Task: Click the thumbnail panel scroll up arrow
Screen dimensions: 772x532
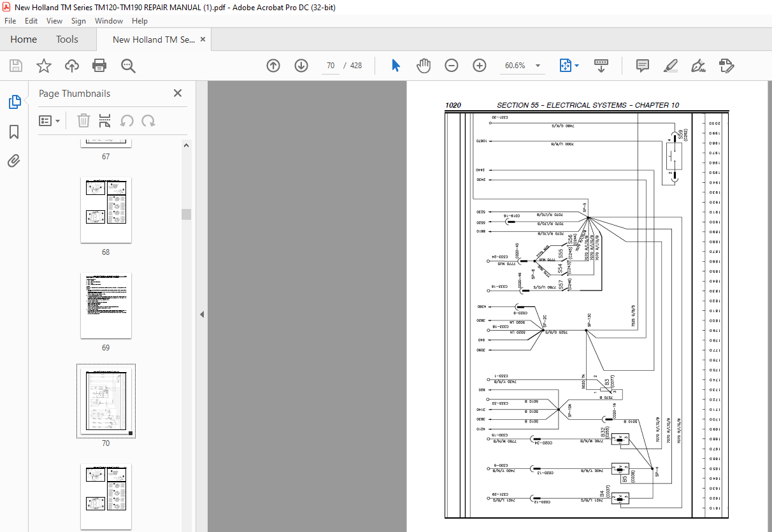Action: [x=187, y=145]
